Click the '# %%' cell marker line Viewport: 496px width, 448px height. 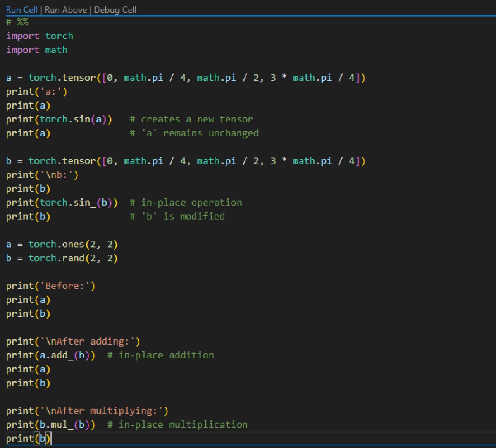click(17, 22)
